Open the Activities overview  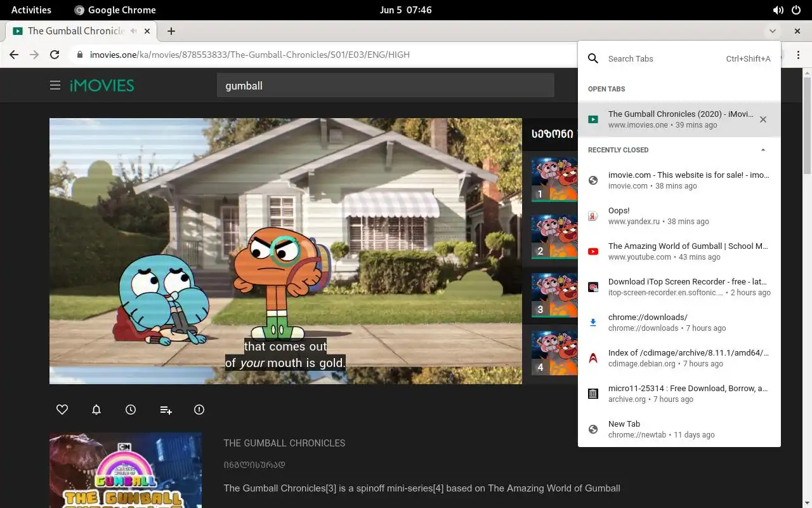pyautogui.click(x=31, y=10)
